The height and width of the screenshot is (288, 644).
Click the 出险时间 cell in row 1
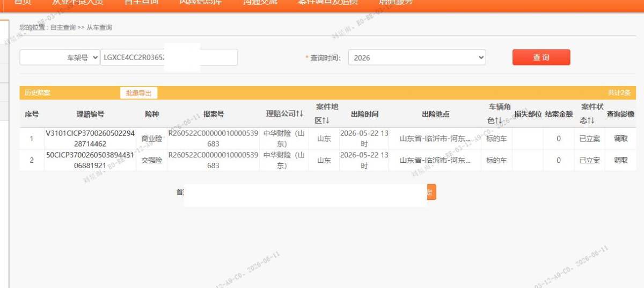point(364,138)
